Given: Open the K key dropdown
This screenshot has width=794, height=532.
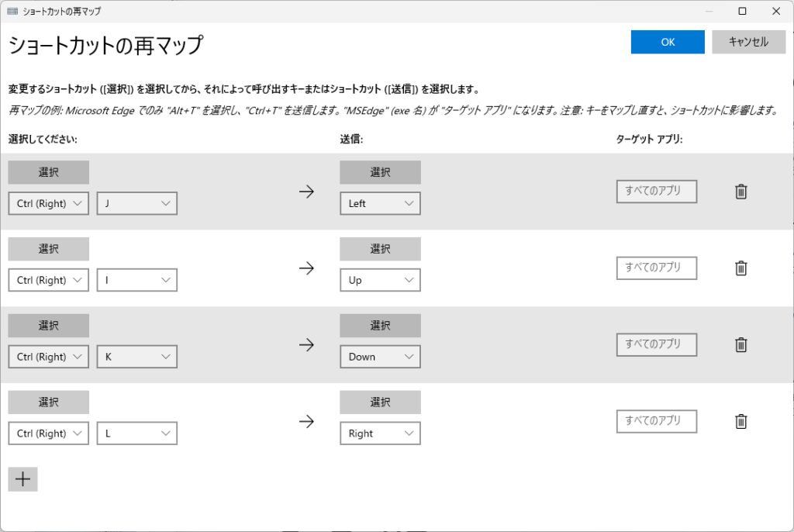Looking at the screenshot, I should (136, 357).
